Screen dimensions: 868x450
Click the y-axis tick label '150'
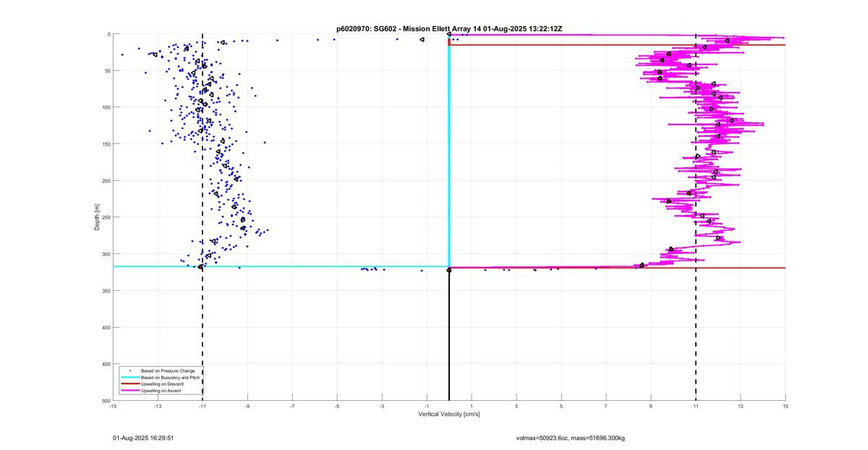(x=106, y=144)
